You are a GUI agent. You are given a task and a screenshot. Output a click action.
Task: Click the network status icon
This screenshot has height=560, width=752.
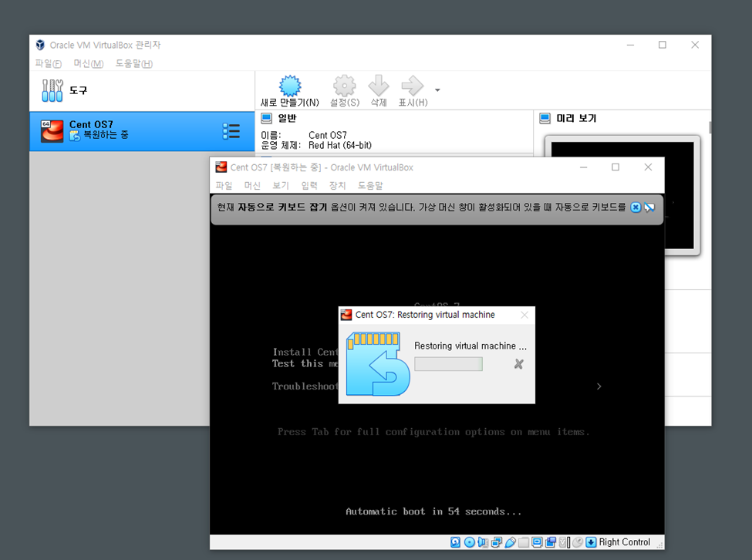[x=497, y=541]
